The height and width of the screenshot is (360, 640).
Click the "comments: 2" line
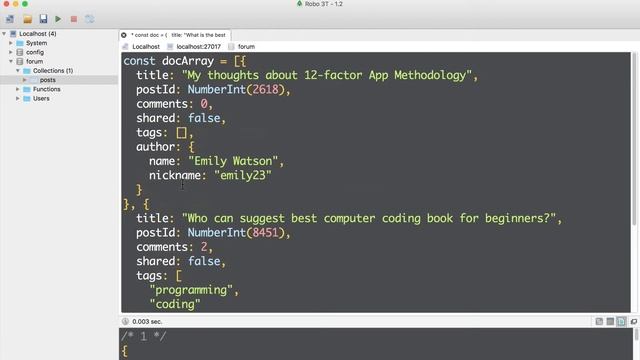tap(174, 247)
